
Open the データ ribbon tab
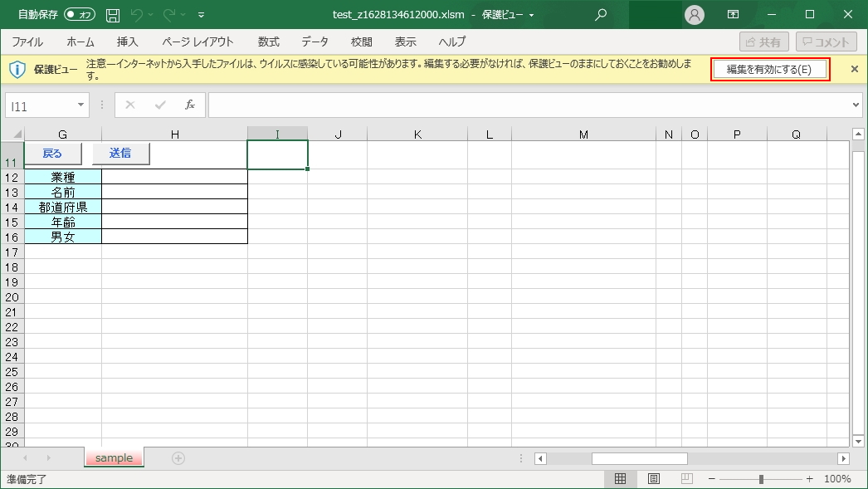315,42
